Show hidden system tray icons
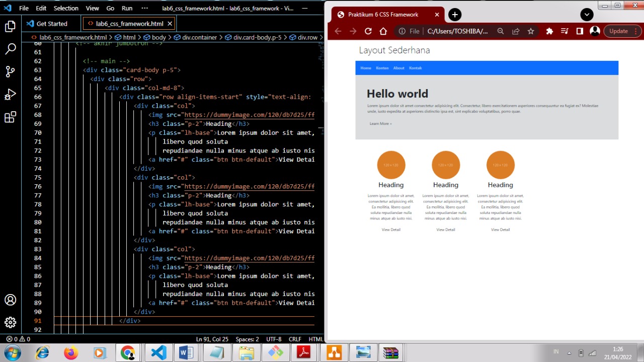The height and width of the screenshot is (362, 644). [569, 353]
